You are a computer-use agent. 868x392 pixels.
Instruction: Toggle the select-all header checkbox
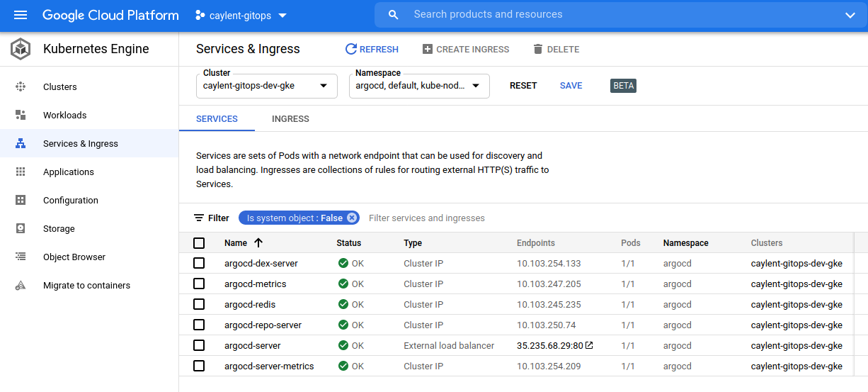[199, 242]
